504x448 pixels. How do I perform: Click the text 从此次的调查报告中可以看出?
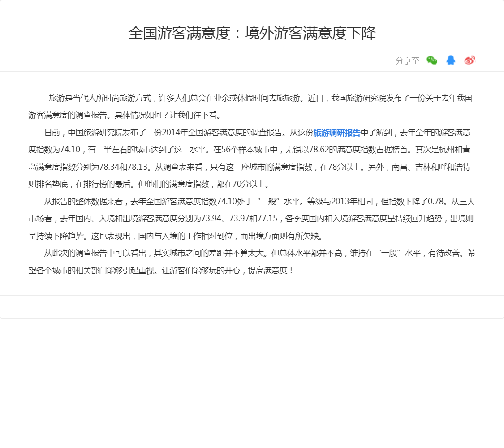pos(95,254)
